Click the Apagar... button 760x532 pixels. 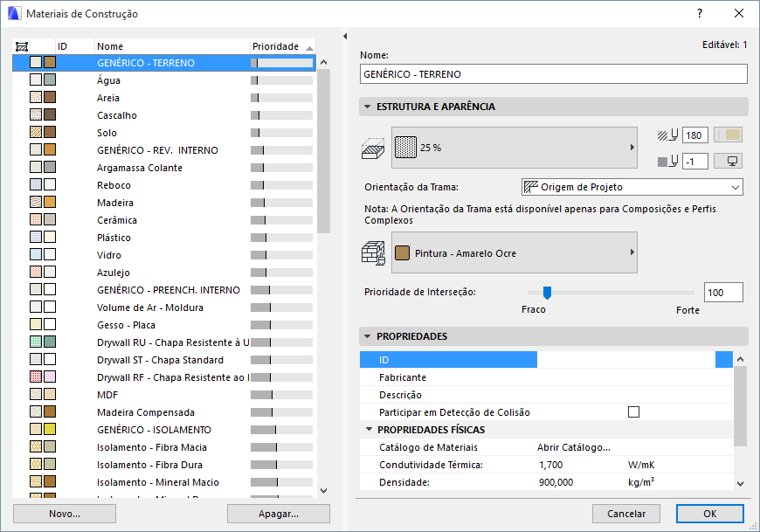click(x=278, y=514)
